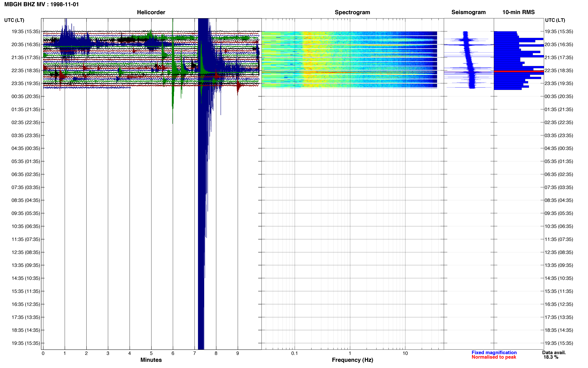Click the 0.1 frequency tick label
The height and width of the screenshot is (368, 588).
point(295,353)
